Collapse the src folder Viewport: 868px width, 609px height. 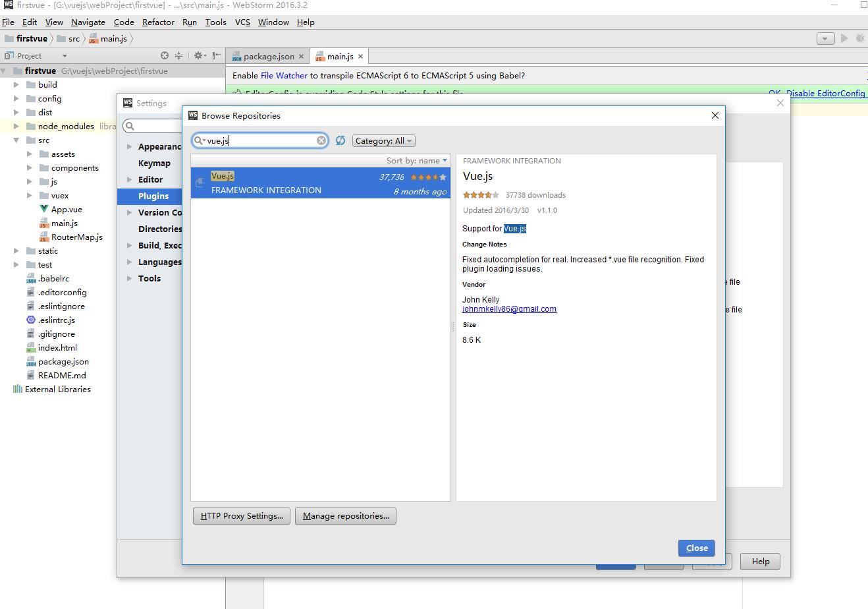16,140
